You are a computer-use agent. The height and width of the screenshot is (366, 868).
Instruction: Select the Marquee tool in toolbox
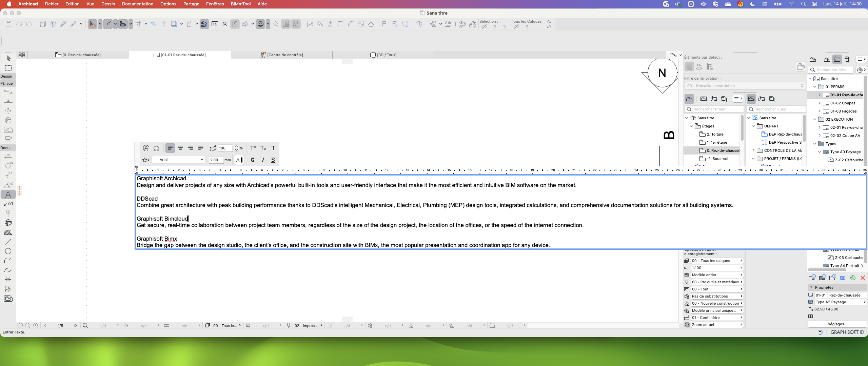tap(8, 68)
